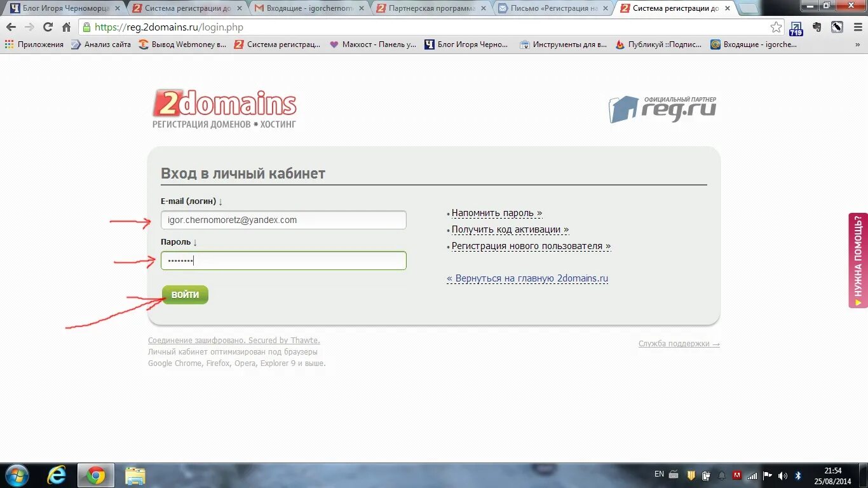Click the address bar URL
The width and height of the screenshot is (868, 488).
point(169,27)
